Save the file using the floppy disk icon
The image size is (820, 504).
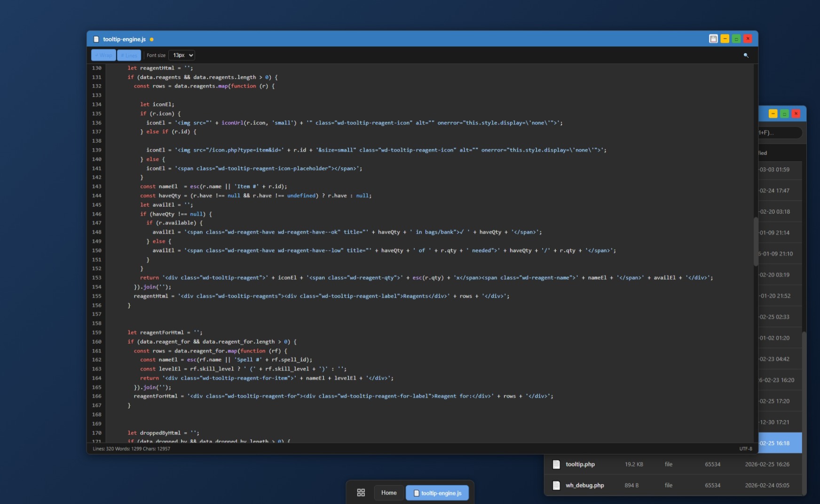tap(713, 39)
